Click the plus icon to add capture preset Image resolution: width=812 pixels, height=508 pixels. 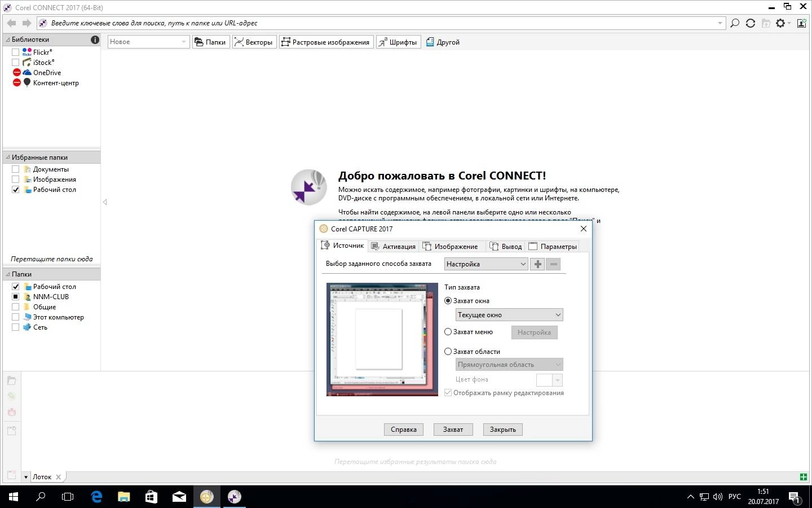[x=537, y=264]
